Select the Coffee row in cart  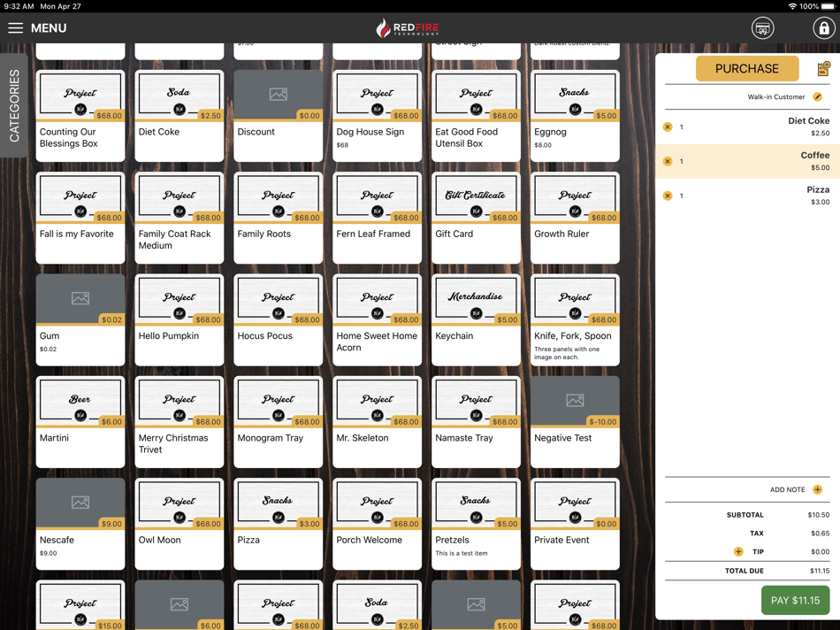coord(747,161)
